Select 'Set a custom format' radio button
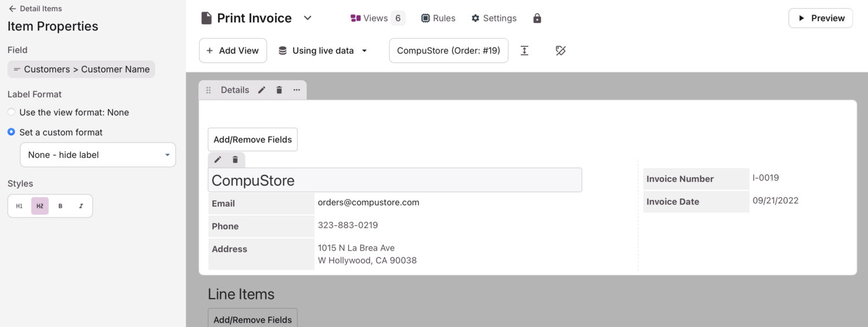The height and width of the screenshot is (327, 868). pos(12,132)
